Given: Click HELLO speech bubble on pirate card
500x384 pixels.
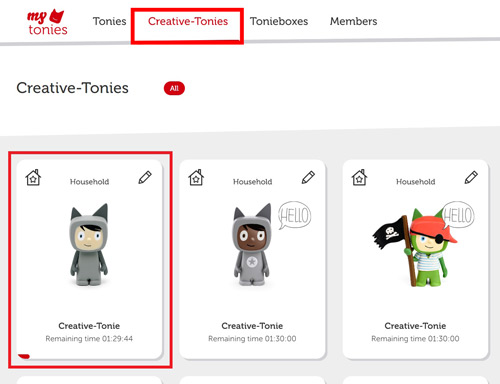Looking at the screenshot, I should pos(458,214).
